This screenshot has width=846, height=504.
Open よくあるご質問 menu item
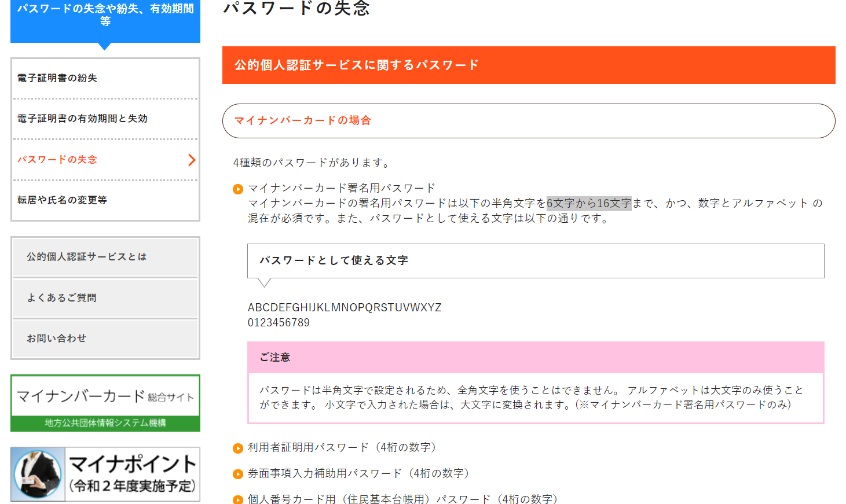[105, 298]
